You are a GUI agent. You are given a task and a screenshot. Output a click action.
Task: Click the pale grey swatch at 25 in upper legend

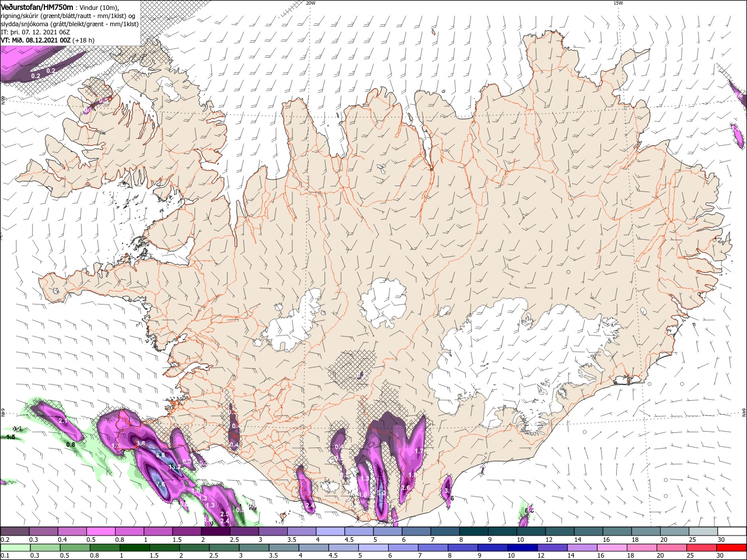point(703,531)
